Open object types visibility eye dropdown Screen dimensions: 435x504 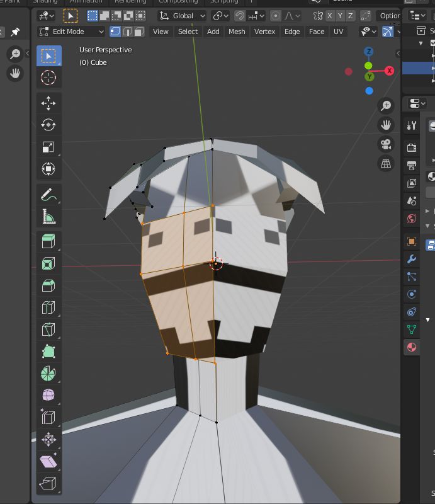point(368,31)
